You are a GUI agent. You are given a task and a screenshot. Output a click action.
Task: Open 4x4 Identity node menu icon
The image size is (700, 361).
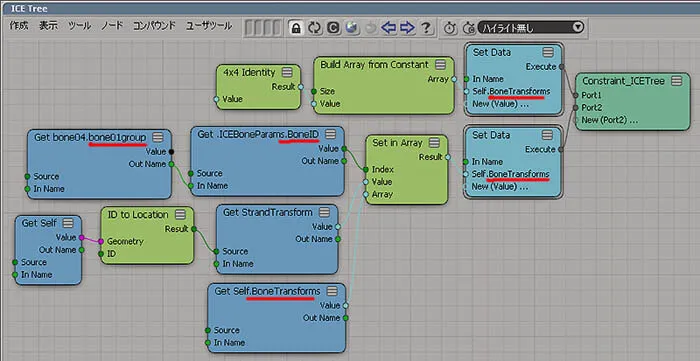[x=288, y=72]
